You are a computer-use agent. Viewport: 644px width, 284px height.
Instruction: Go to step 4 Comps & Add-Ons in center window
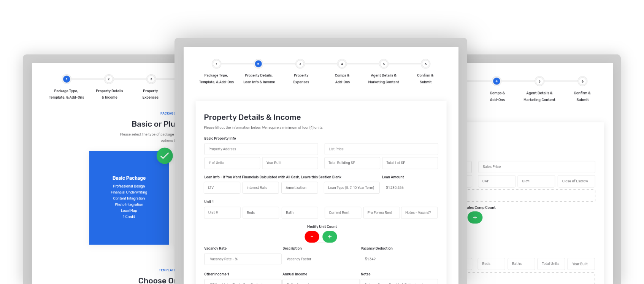[x=342, y=64]
